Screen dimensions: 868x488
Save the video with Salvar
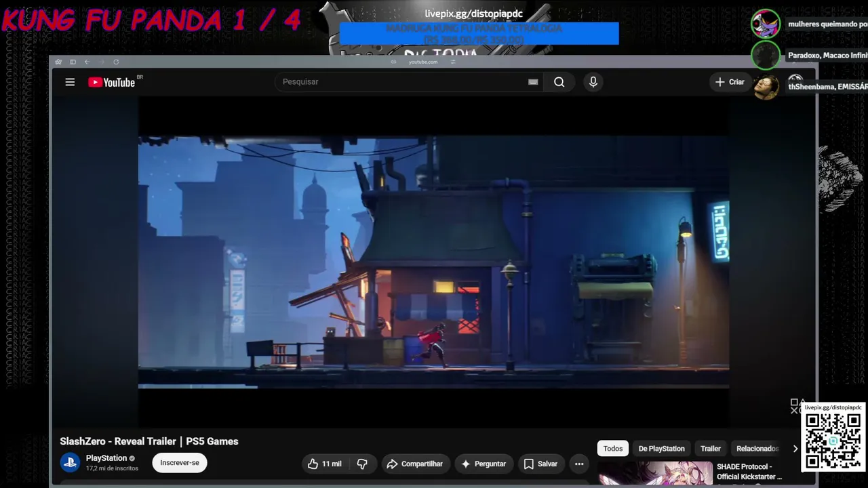540,464
